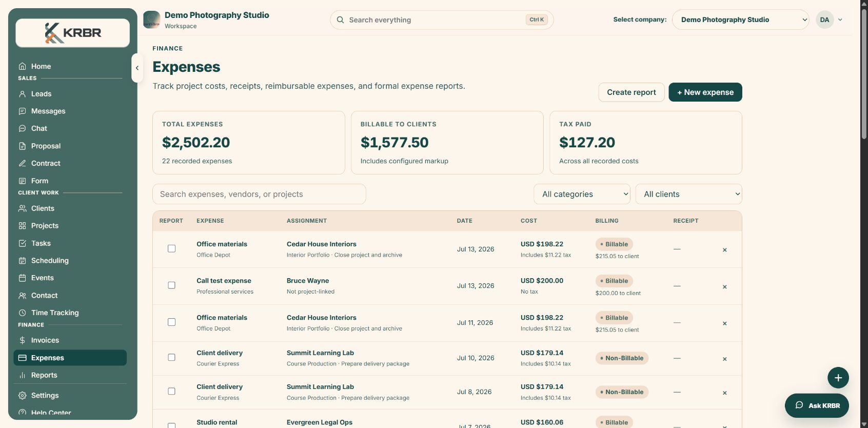
Task: Click the search magnifier icon
Action: [x=340, y=20]
